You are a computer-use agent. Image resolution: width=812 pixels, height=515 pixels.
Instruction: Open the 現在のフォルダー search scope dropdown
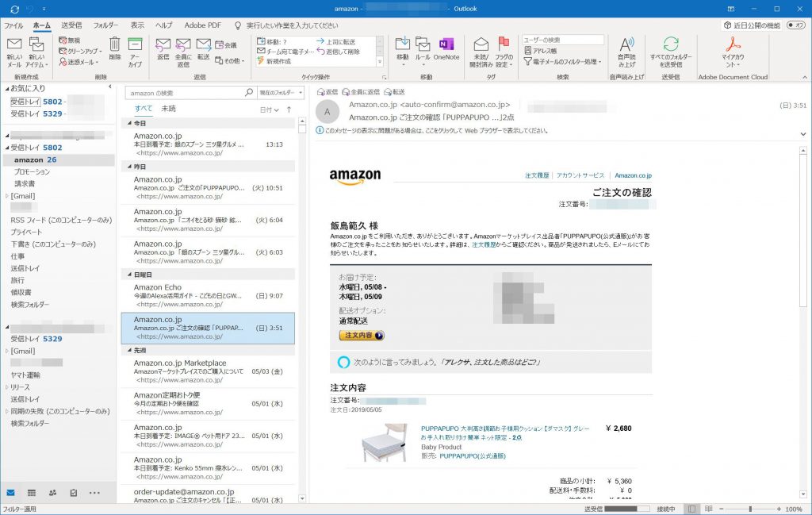point(278,93)
